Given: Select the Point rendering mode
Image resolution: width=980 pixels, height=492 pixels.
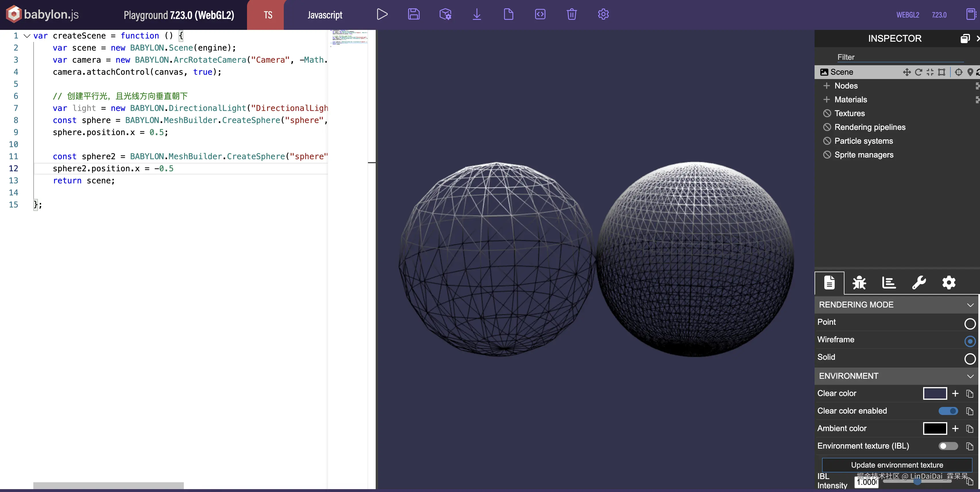Looking at the screenshot, I should tap(970, 323).
